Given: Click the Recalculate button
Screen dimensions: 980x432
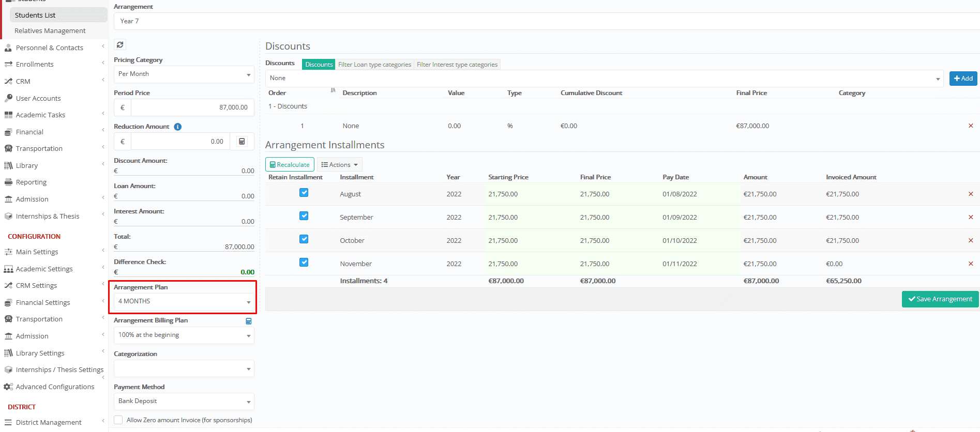Looking at the screenshot, I should 290,165.
